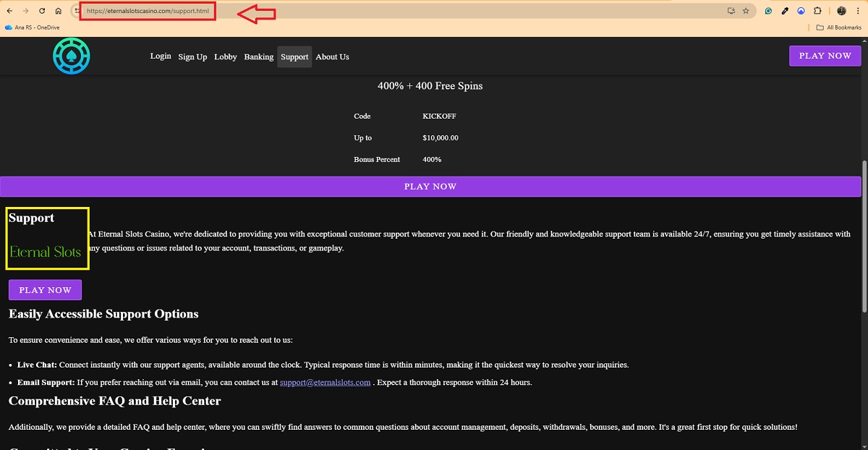The width and height of the screenshot is (868, 450).
Task: Reload the page with the refresh icon
Action: click(x=42, y=11)
